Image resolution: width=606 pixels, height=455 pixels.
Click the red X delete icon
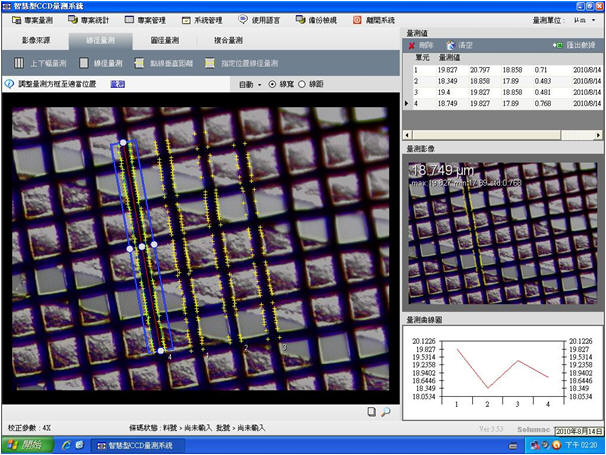(x=411, y=46)
